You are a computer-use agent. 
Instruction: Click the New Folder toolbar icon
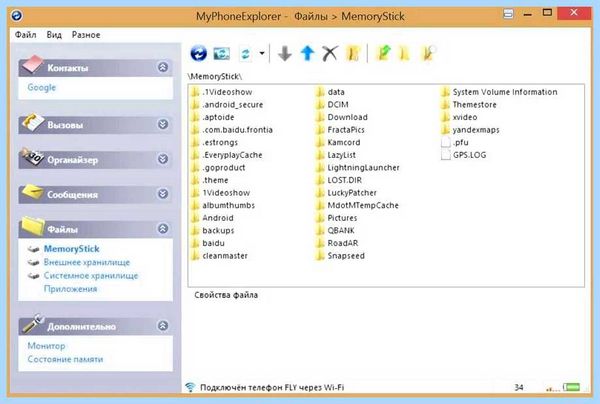pos(353,54)
